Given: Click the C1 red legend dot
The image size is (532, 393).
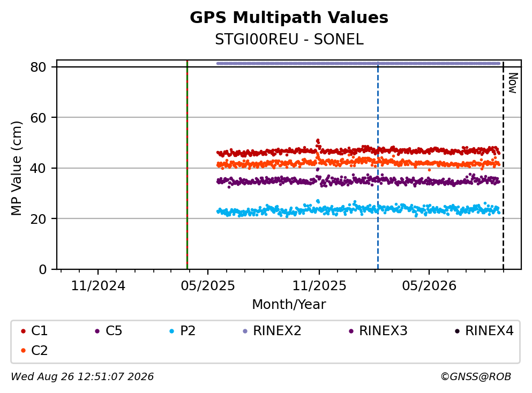Looking at the screenshot, I should pyautogui.click(x=23, y=331).
